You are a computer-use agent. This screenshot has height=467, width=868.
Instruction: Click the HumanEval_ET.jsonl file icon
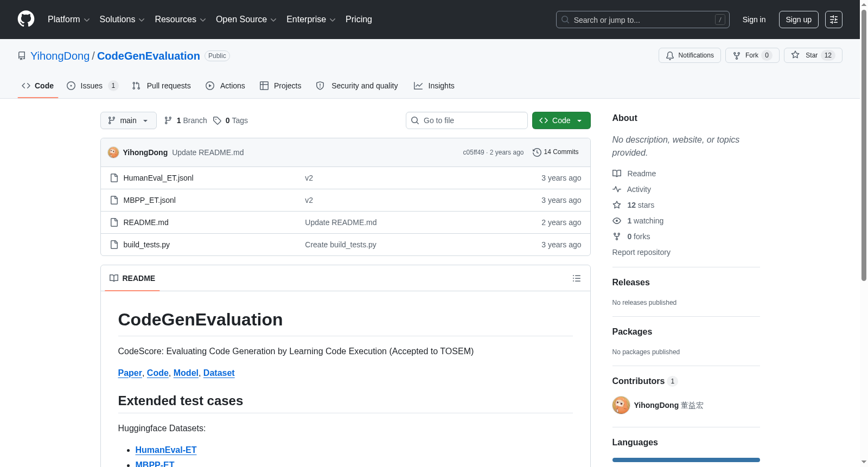[114, 178]
